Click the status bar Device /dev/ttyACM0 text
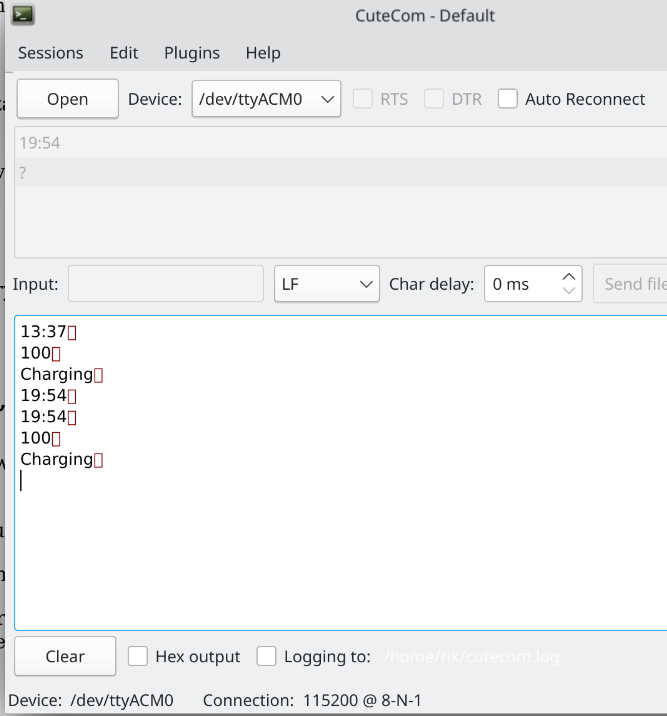This screenshot has width=667, height=716. tap(91, 700)
